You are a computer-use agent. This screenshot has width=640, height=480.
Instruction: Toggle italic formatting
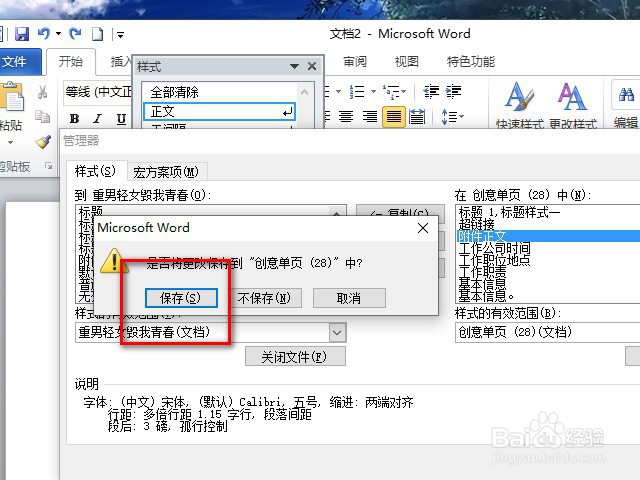click(x=97, y=119)
